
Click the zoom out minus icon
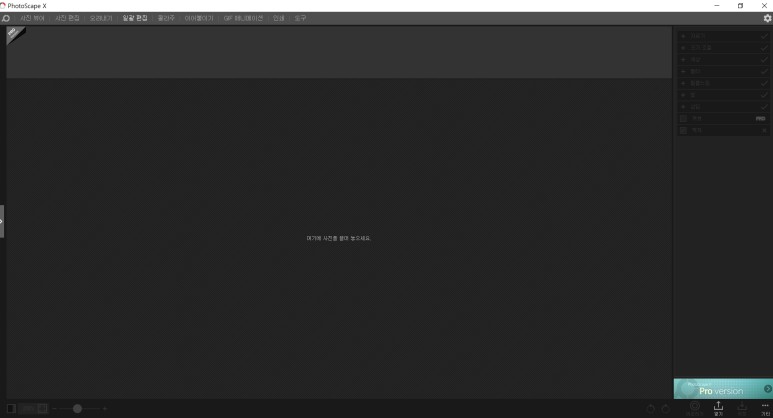54,409
